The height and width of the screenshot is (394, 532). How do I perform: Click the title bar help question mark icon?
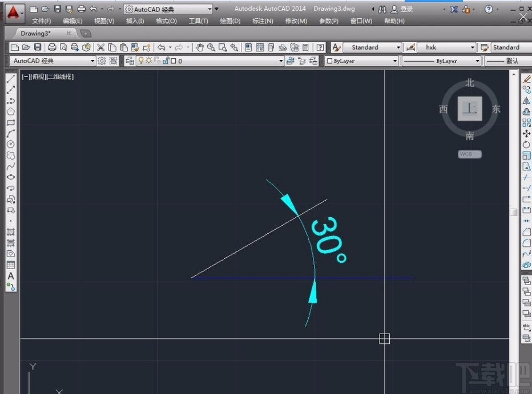click(489, 9)
